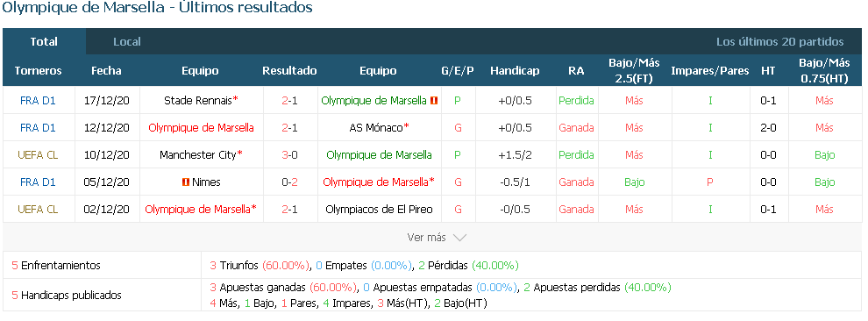Viewport: 868px width, 321px height.
Task: Click FRA D1 tournament on 17/12/20 row
Action: click(38, 101)
